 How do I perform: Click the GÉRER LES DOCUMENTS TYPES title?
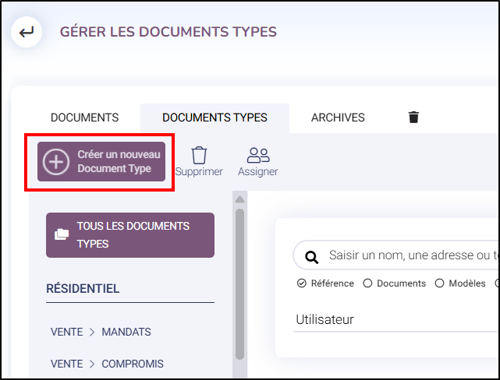[168, 32]
